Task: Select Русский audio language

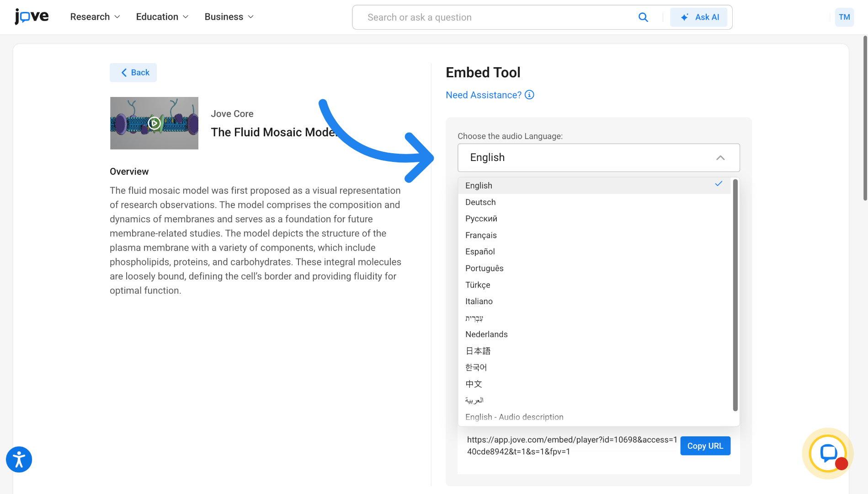Action: tap(595, 219)
